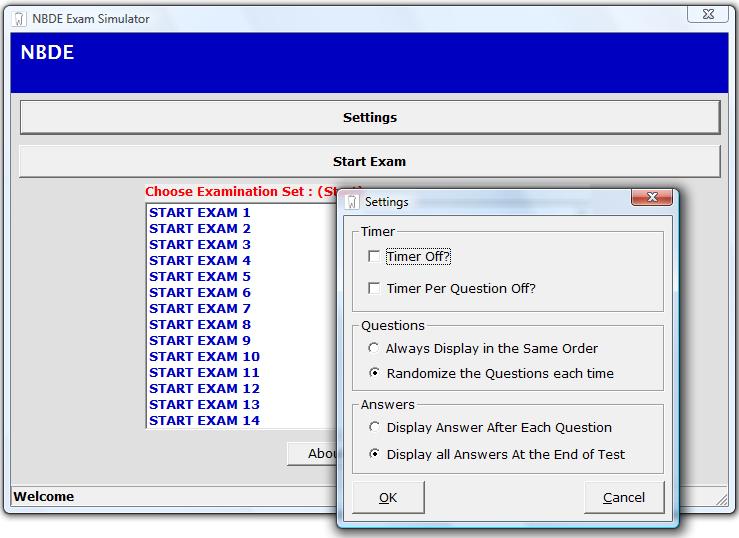Select START EXAM 13 from list
The height and width of the screenshot is (538, 739).
[205, 405]
